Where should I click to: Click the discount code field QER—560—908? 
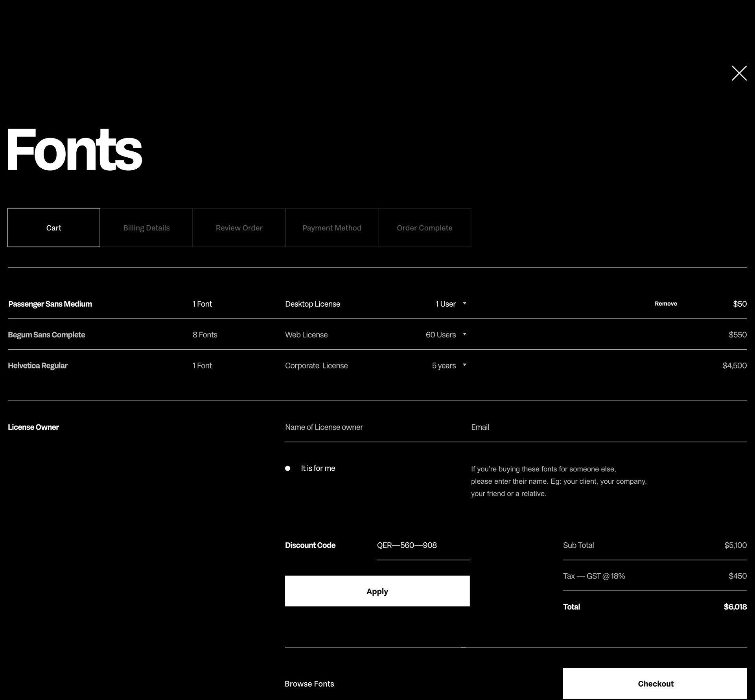pyautogui.click(x=423, y=545)
